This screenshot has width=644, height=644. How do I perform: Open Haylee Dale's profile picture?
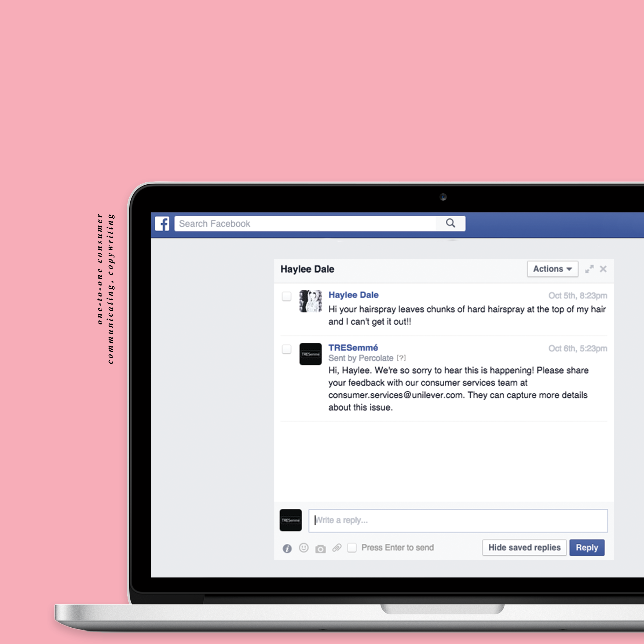tap(310, 301)
